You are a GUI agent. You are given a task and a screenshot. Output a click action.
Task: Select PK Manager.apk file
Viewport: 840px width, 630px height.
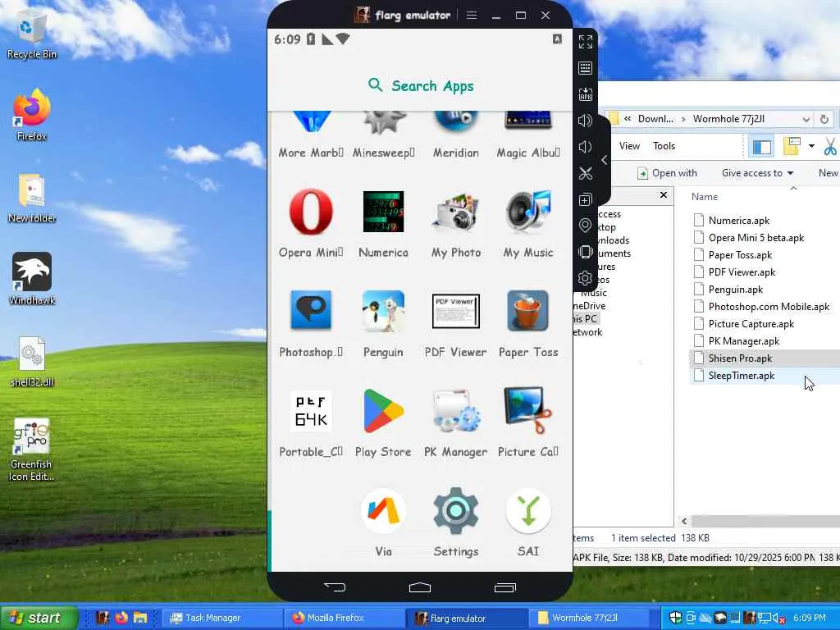(x=743, y=340)
